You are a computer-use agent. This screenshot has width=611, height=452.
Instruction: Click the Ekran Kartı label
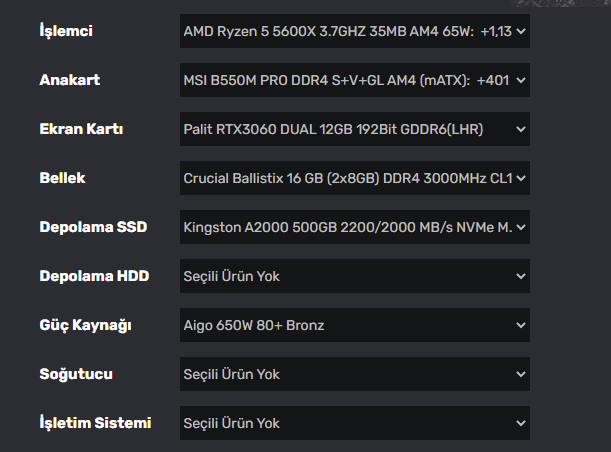pyautogui.click(x=81, y=129)
